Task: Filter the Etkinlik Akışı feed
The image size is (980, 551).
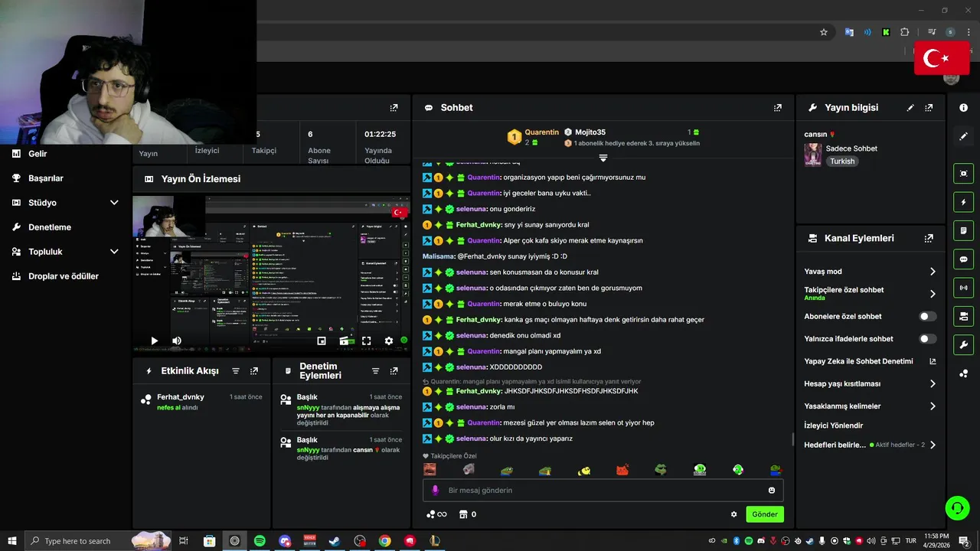Action: tap(236, 371)
